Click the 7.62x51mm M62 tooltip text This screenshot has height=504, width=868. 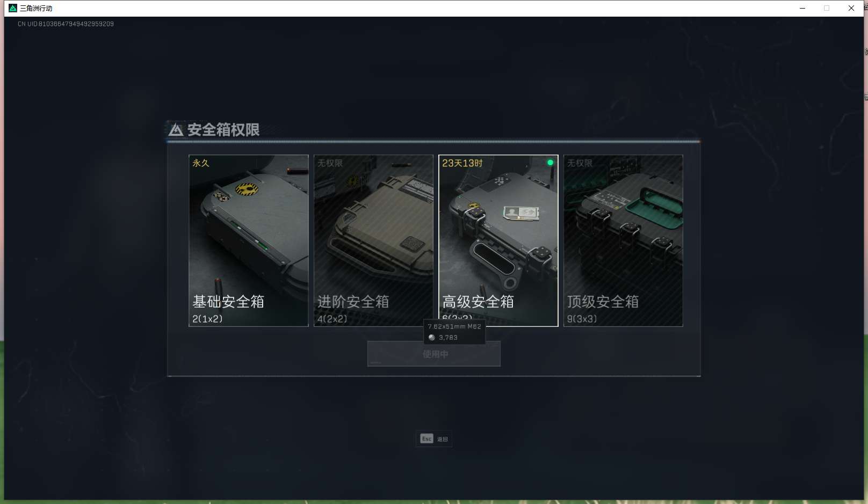(x=454, y=326)
